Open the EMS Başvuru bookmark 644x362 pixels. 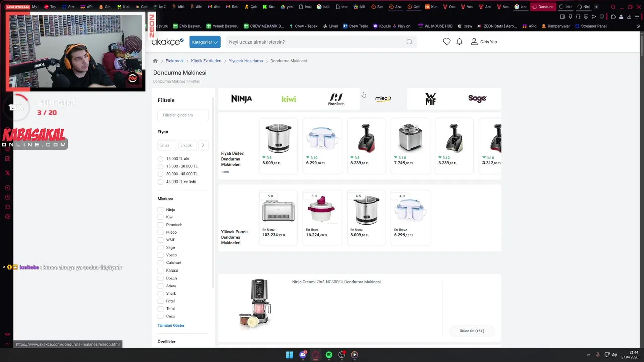187,26
